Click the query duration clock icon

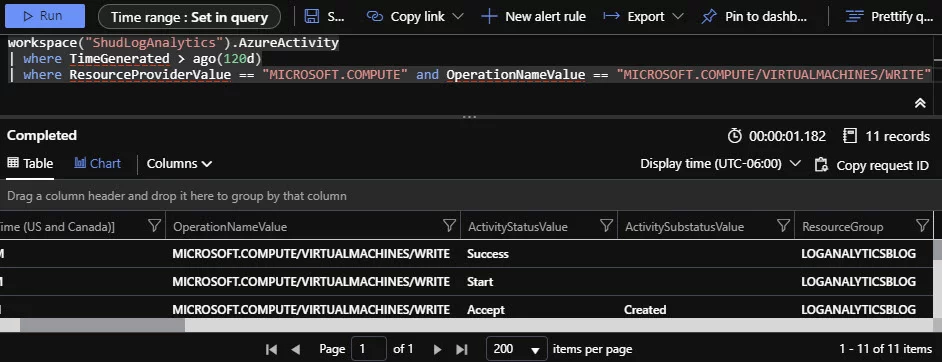[734, 136]
